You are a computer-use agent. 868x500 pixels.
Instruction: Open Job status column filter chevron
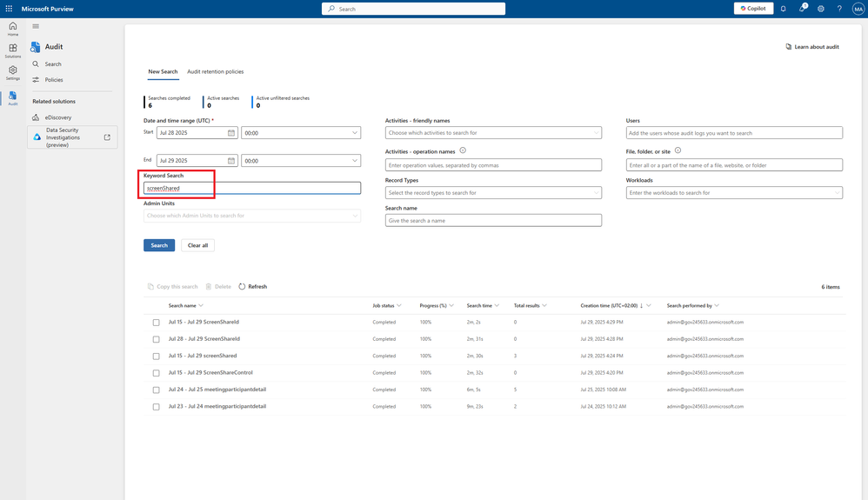click(x=399, y=305)
